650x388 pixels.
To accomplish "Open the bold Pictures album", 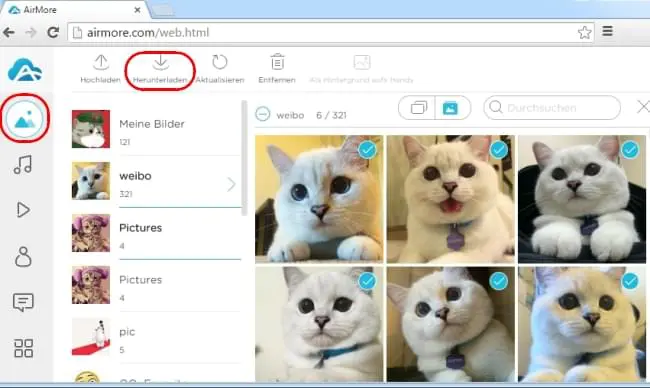I will pyautogui.click(x=156, y=233).
